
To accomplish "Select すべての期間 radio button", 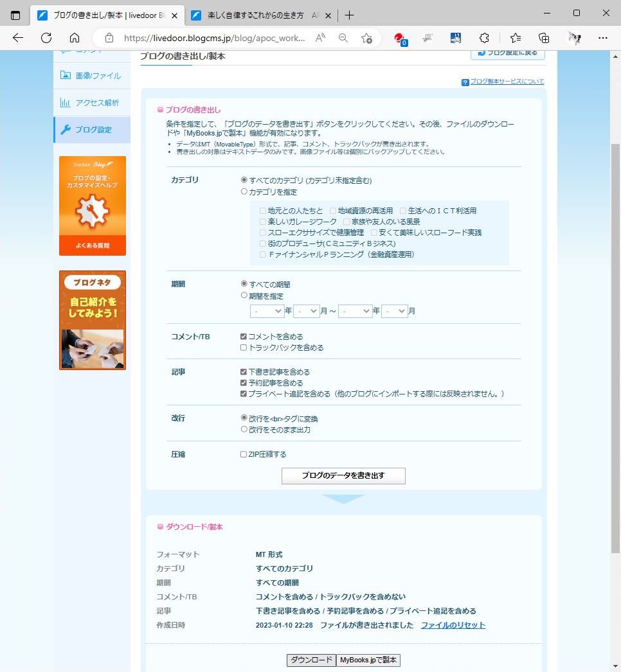I will [244, 284].
